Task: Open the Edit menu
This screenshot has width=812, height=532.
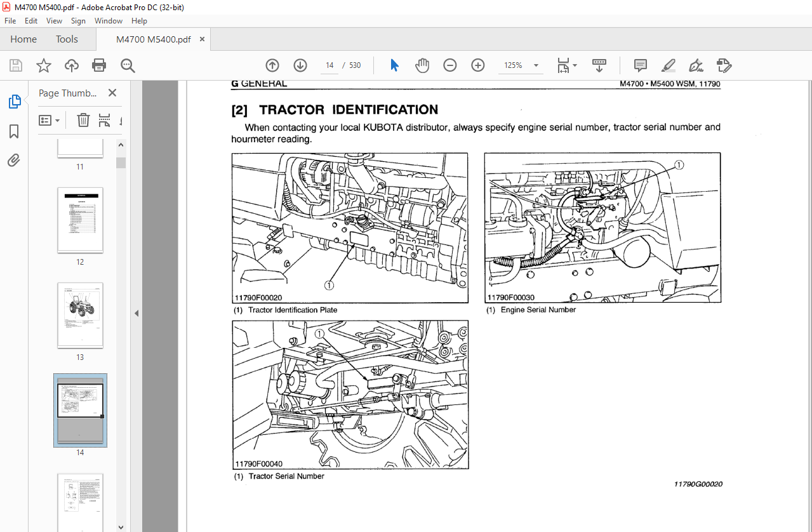Action: [x=31, y=21]
